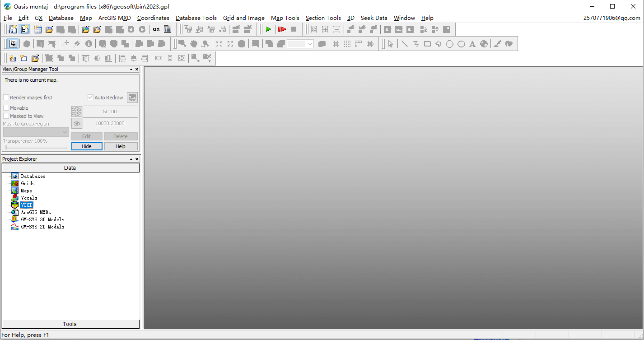
Task: Select the text 'A' drawing tool
Action: point(472,44)
